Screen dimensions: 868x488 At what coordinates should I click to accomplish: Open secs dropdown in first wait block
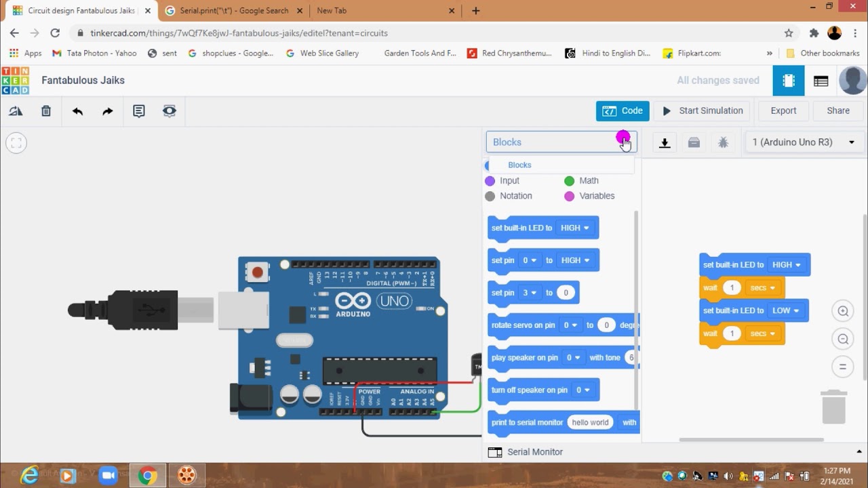(x=762, y=288)
